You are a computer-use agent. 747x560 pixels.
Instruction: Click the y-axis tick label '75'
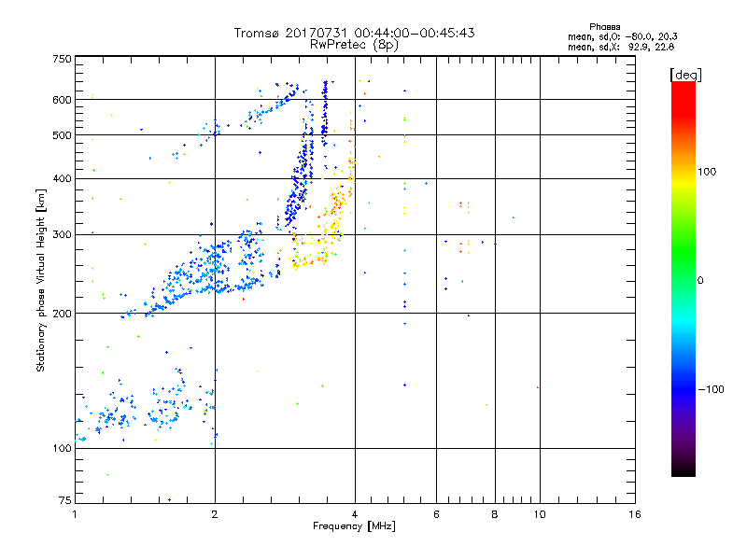pyautogui.click(x=65, y=500)
